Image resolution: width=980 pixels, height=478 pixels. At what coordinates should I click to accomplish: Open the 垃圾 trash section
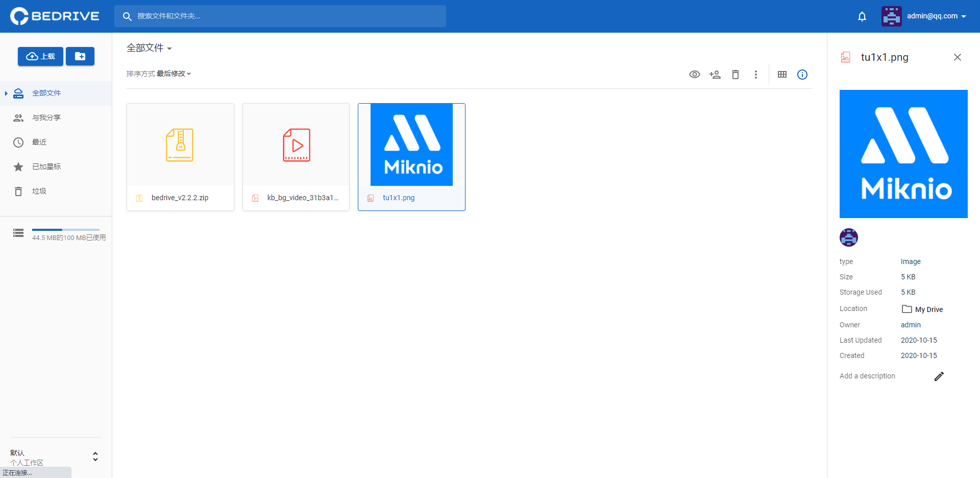coord(40,191)
